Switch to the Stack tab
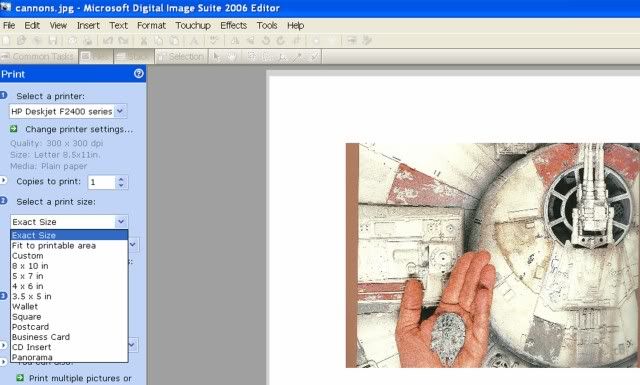This screenshot has width=640, height=385. coord(133,56)
